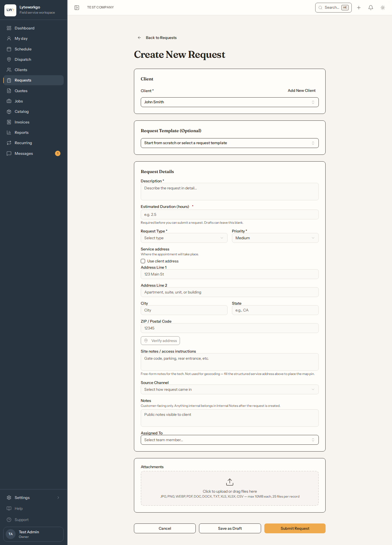Open Catalog in sidebar

pos(33,111)
